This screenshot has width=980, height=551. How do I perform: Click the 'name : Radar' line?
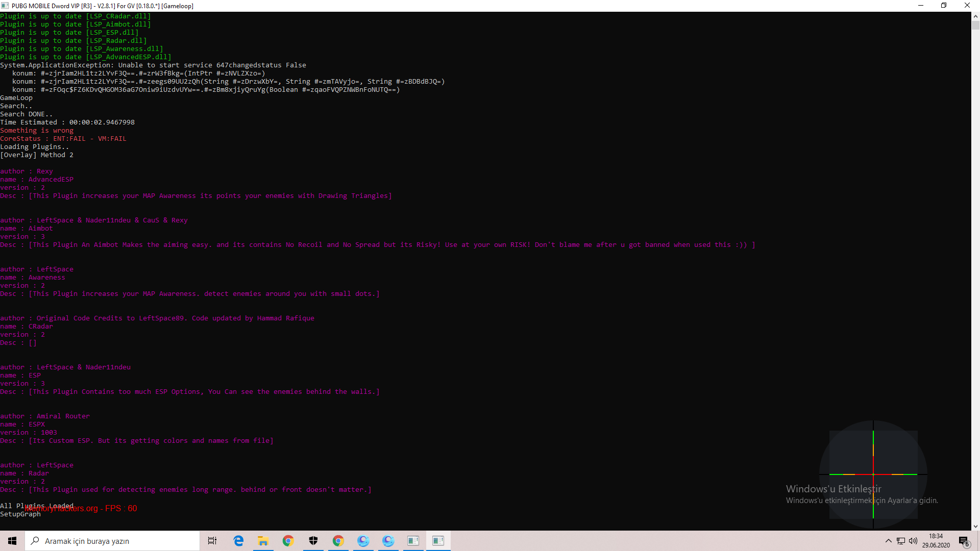coord(24,473)
